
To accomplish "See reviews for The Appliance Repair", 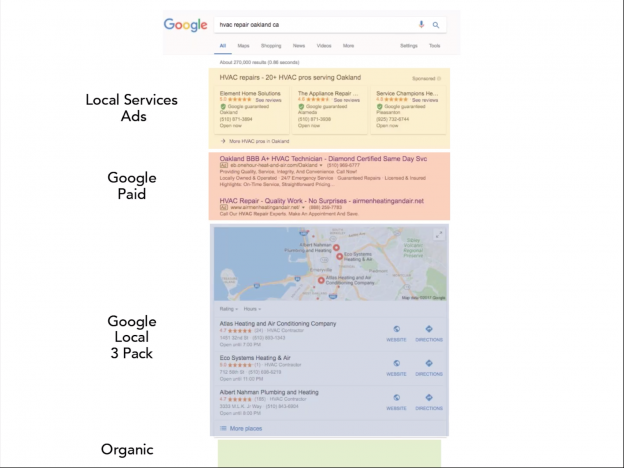I will (347, 100).
